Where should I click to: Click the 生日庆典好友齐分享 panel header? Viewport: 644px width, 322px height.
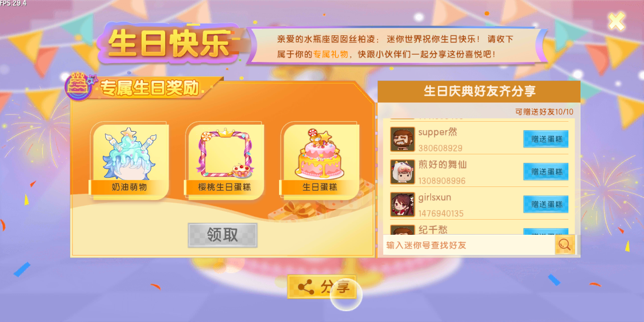tap(479, 92)
